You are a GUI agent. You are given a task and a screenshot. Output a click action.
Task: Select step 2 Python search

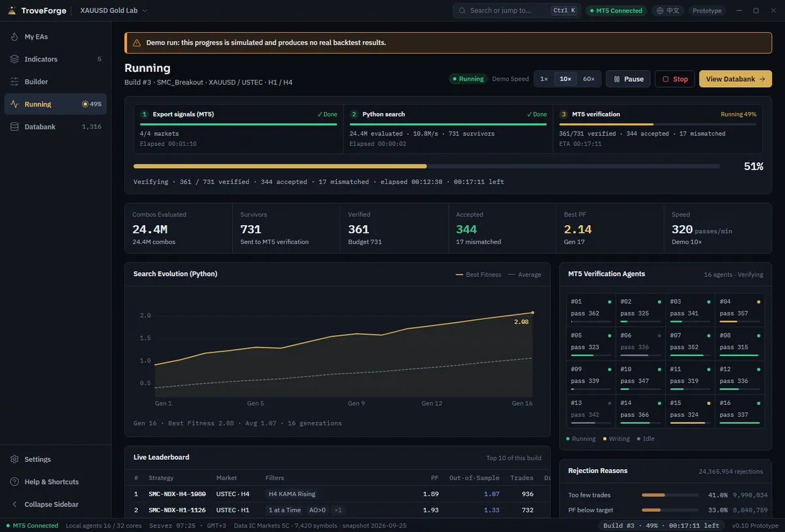[x=448, y=130]
